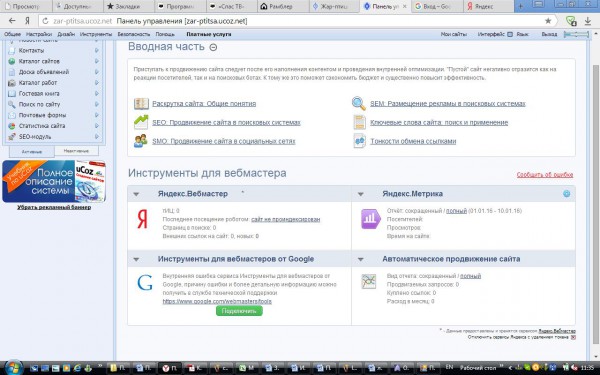
Task: Open the Контакты module icon in sidebar
Action: [x=12, y=51]
